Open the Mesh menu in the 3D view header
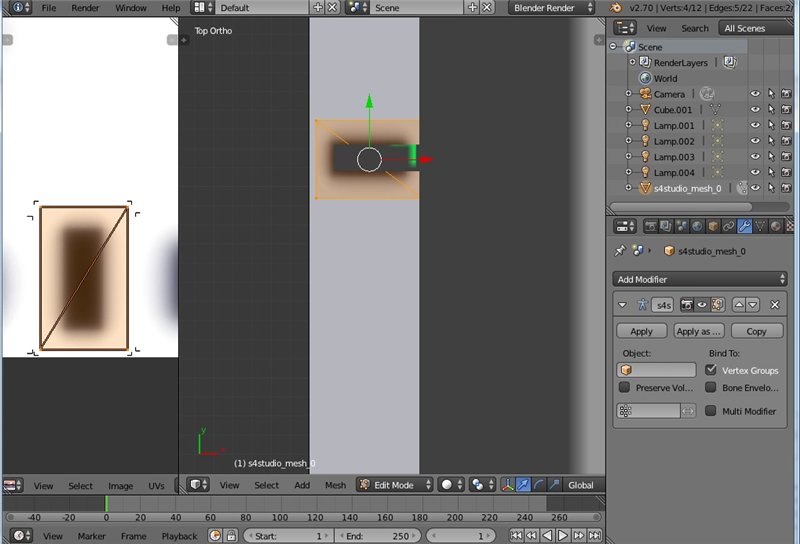The height and width of the screenshot is (544, 800). click(x=335, y=485)
